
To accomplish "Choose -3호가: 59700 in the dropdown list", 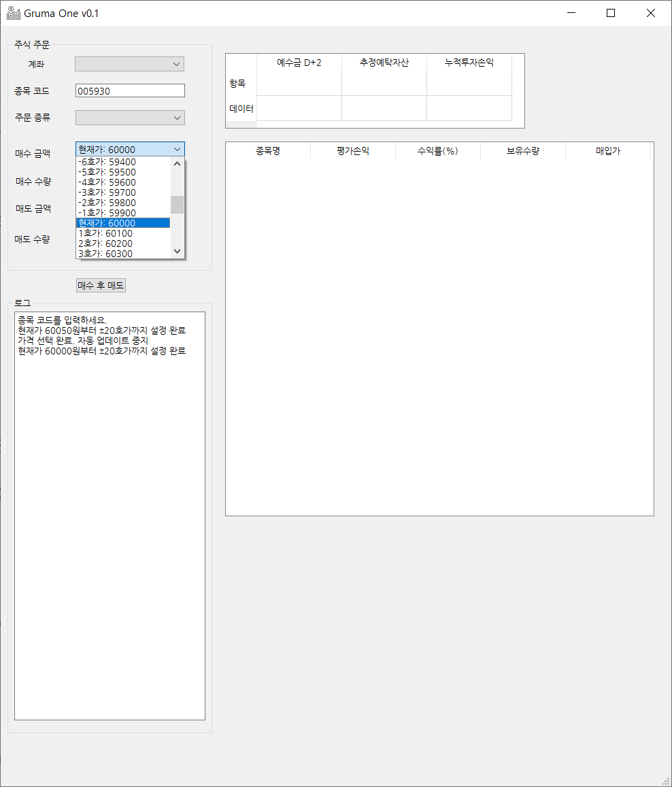I will pyautogui.click(x=123, y=192).
